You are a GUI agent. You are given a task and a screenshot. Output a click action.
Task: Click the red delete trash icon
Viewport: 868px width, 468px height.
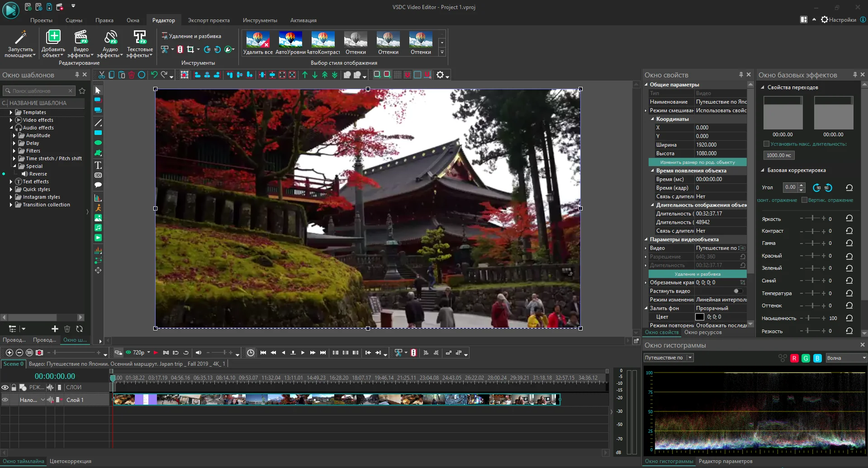click(x=132, y=75)
